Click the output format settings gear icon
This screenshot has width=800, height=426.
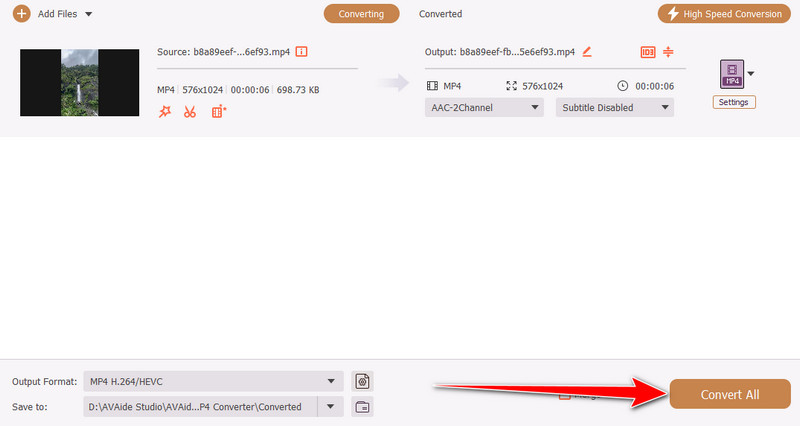(x=362, y=381)
